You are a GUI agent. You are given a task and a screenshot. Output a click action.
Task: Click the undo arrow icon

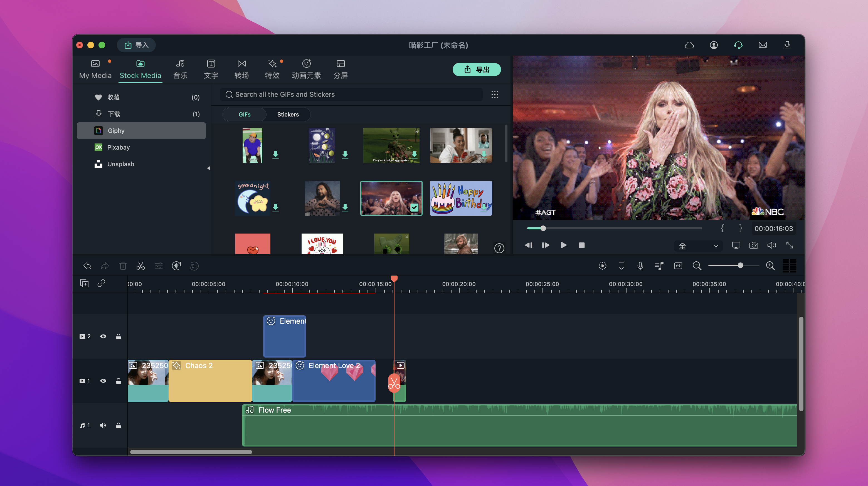pos(87,266)
